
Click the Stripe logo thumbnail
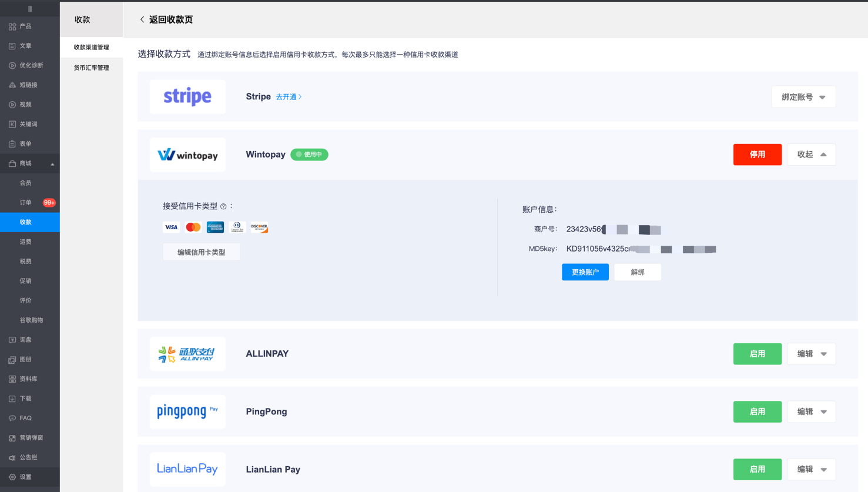coord(187,96)
